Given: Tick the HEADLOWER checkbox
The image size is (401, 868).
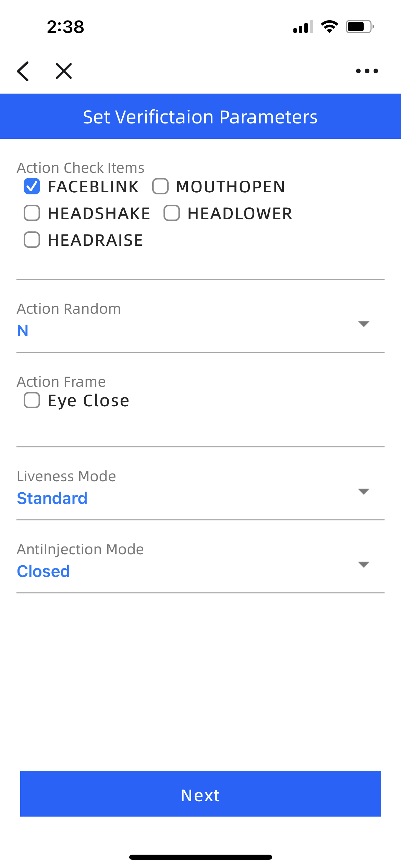Looking at the screenshot, I should 172,213.
